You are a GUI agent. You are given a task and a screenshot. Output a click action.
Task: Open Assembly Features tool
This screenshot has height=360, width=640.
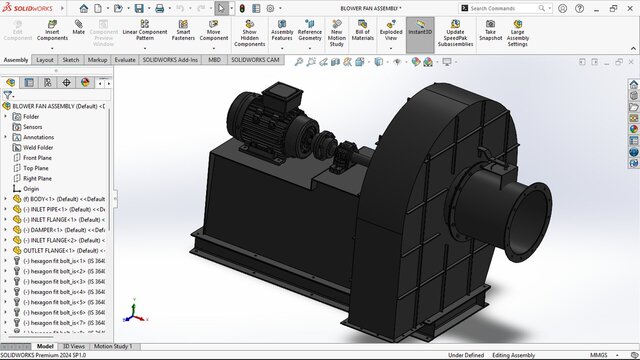(x=282, y=30)
